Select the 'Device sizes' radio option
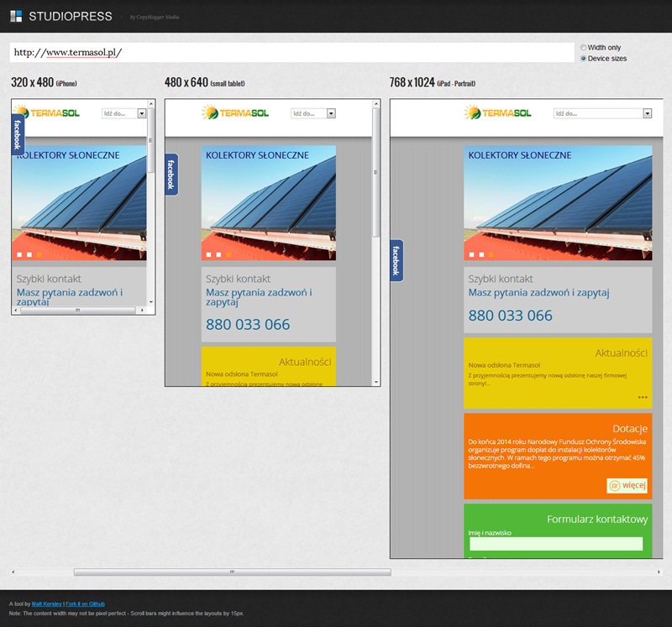 coord(584,59)
